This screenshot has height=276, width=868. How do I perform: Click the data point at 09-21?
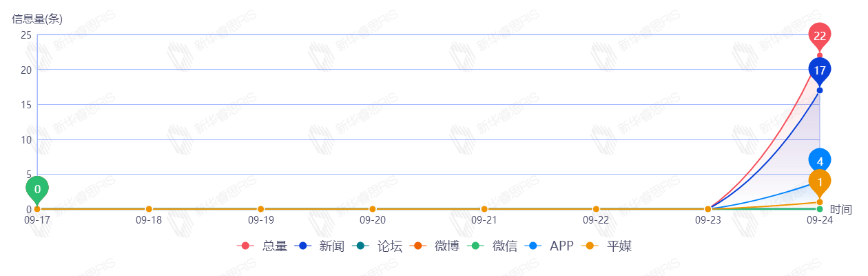tap(484, 209)
